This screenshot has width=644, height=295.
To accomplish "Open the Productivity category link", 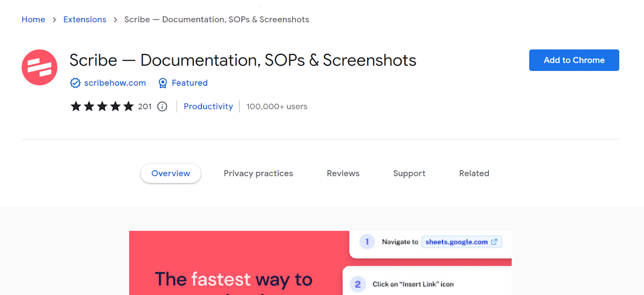I will (x=208, y=106).
